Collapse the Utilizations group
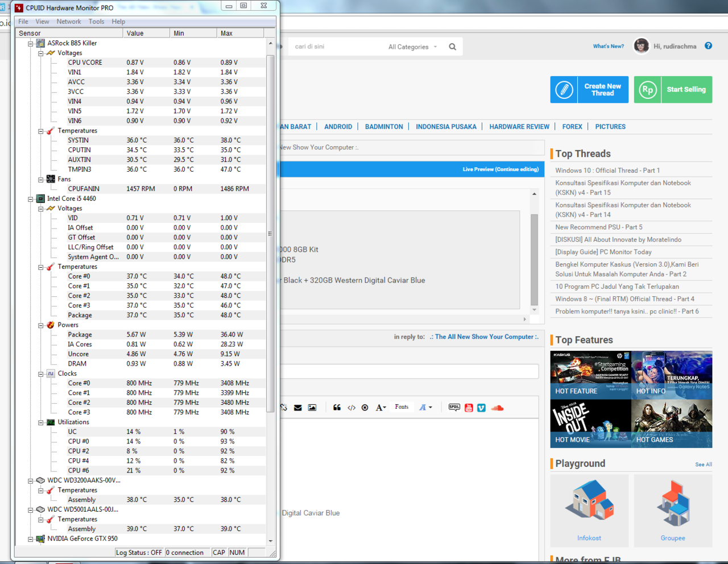Screen dimensions: 728x564 (41, 422)
